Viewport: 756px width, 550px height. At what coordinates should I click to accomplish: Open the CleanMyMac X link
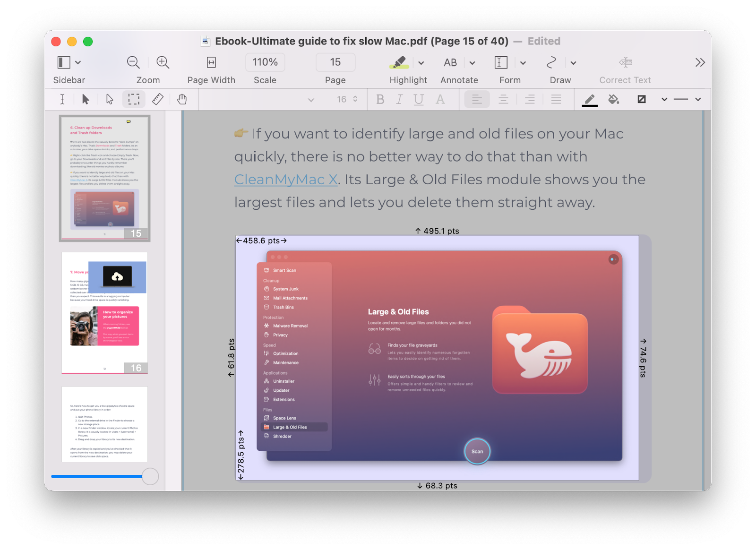click(286, 180)
